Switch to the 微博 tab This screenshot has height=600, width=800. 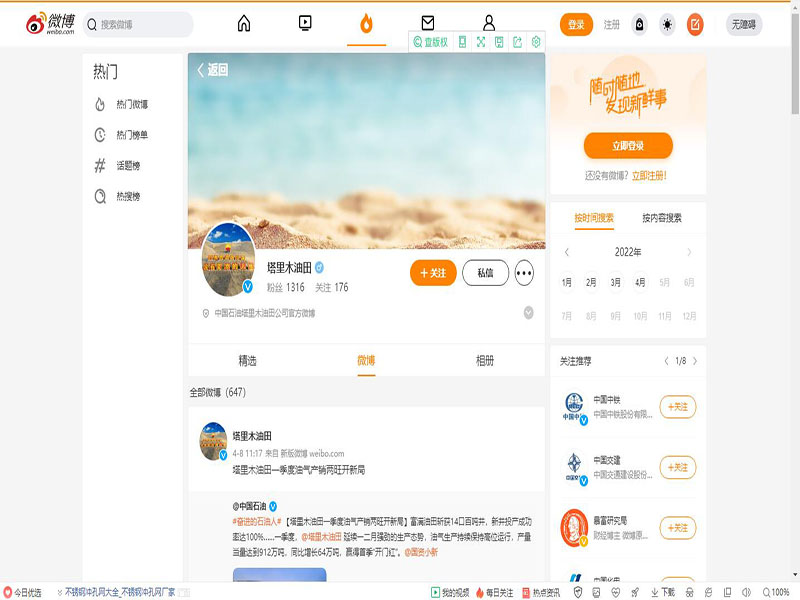click(366, 361)
